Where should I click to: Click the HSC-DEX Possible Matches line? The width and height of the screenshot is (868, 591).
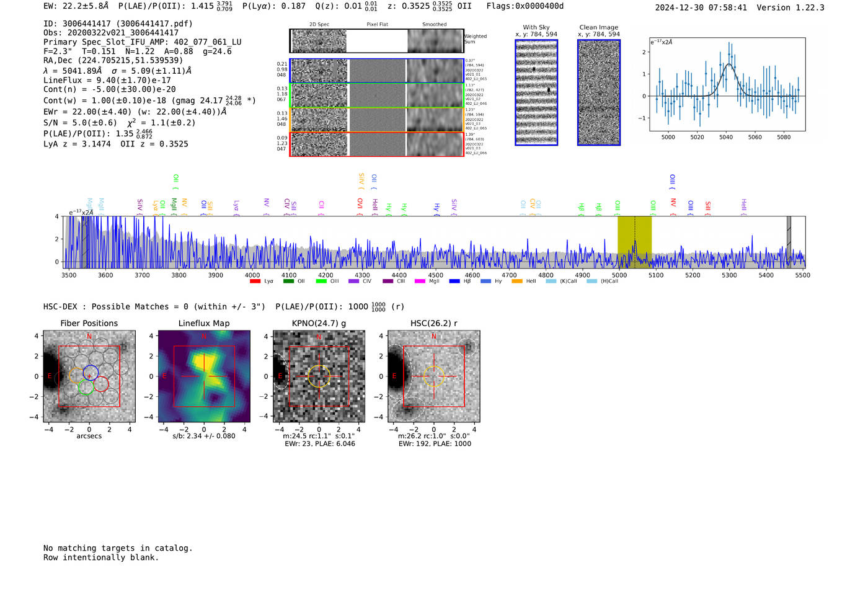pos(224,306)
